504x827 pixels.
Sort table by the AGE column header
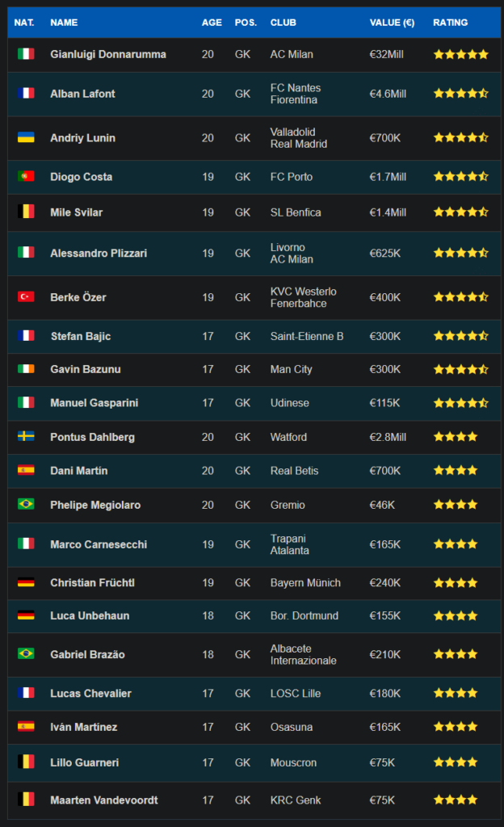(212, 23)
